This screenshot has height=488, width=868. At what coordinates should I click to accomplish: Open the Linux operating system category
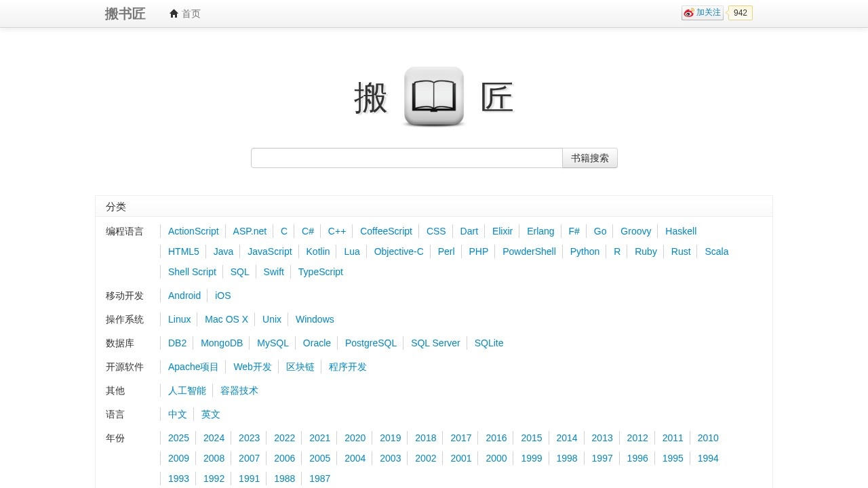pos(179,319)
